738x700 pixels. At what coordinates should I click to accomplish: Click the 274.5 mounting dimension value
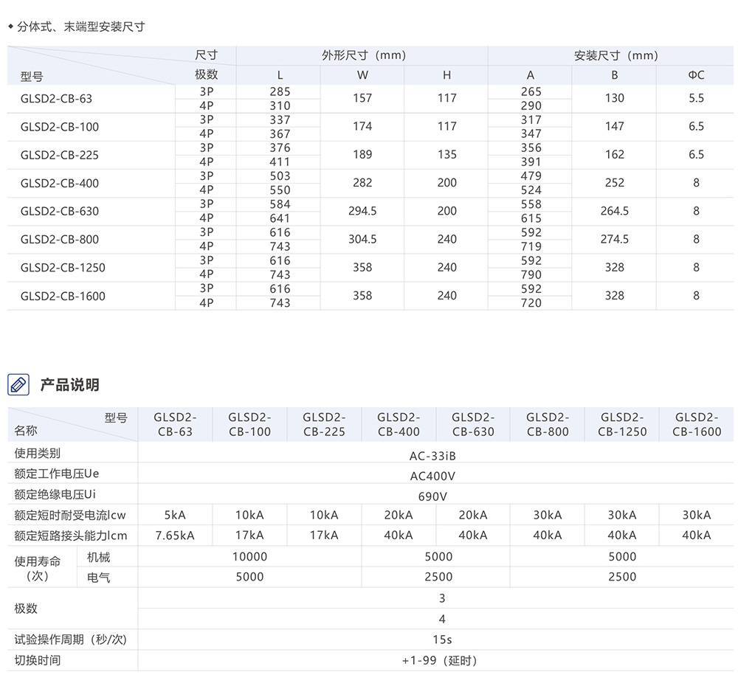tap(614, 239)
